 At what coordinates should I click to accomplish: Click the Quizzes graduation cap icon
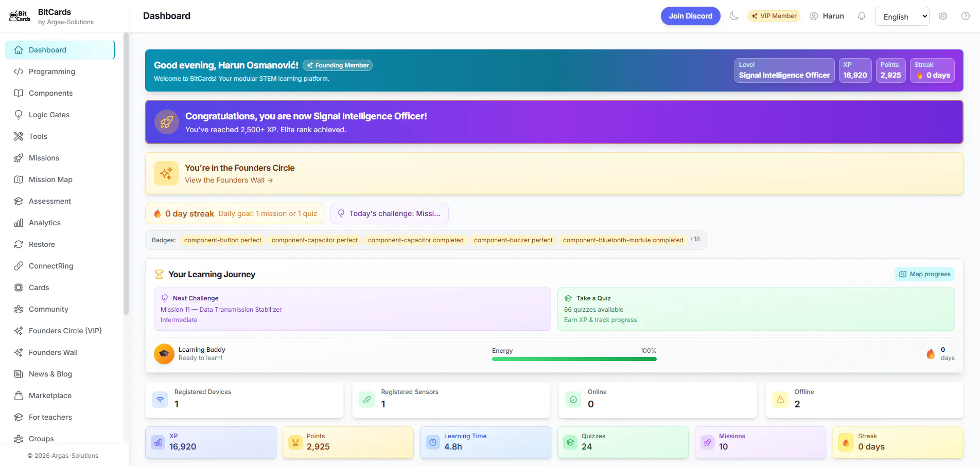570,442
